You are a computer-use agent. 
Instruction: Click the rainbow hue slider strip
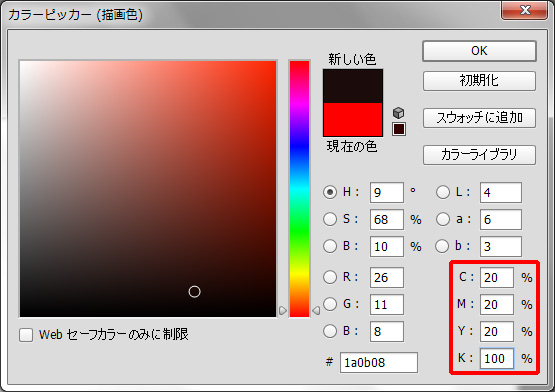click(299, 188)
